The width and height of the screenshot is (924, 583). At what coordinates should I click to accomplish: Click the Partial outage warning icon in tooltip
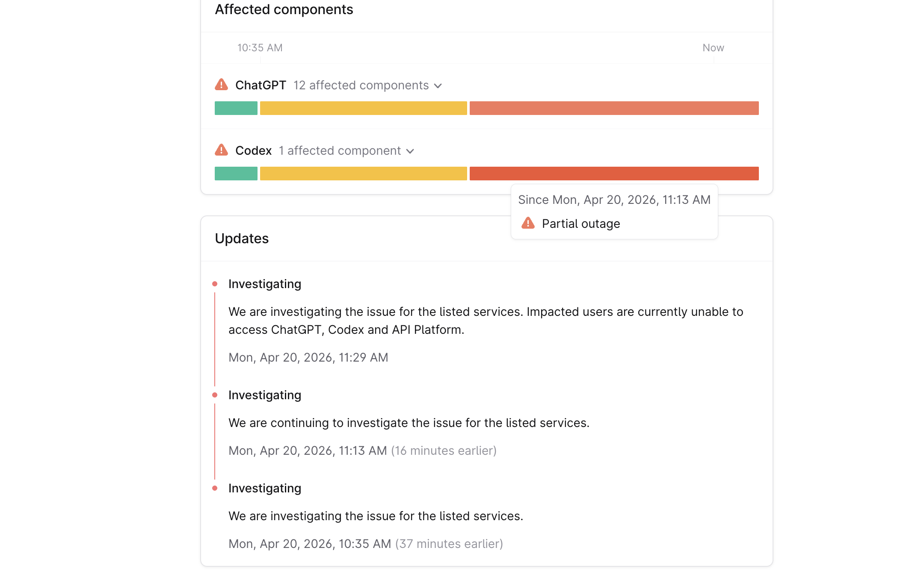coord(529,223)
